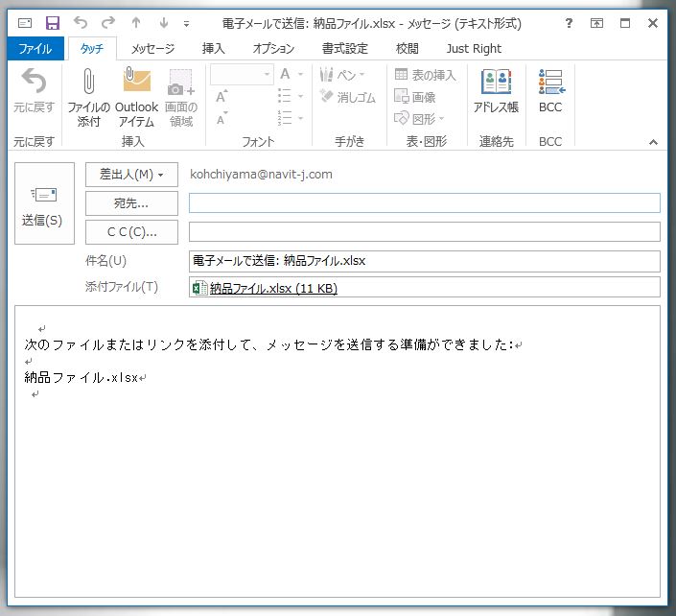Close the message window
The image size is (676, 616).
pyautogui.click(x=653, y=23)
